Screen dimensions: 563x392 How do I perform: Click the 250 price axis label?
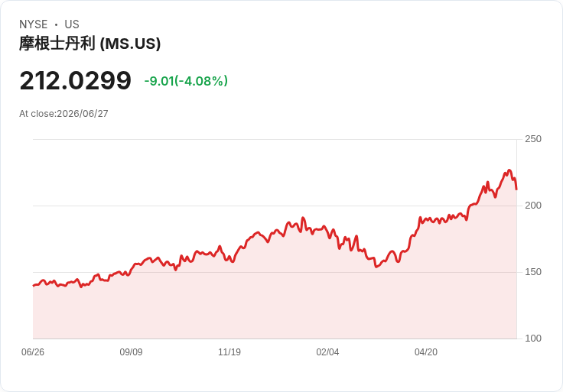[533, 139]
